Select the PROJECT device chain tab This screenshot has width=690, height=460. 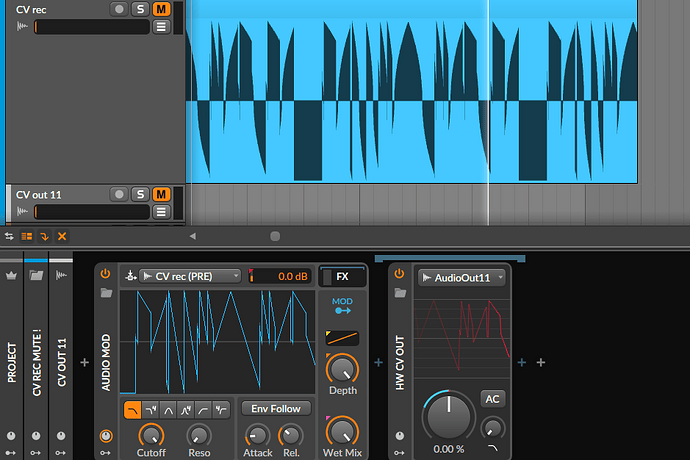click(x=12, y=360)
